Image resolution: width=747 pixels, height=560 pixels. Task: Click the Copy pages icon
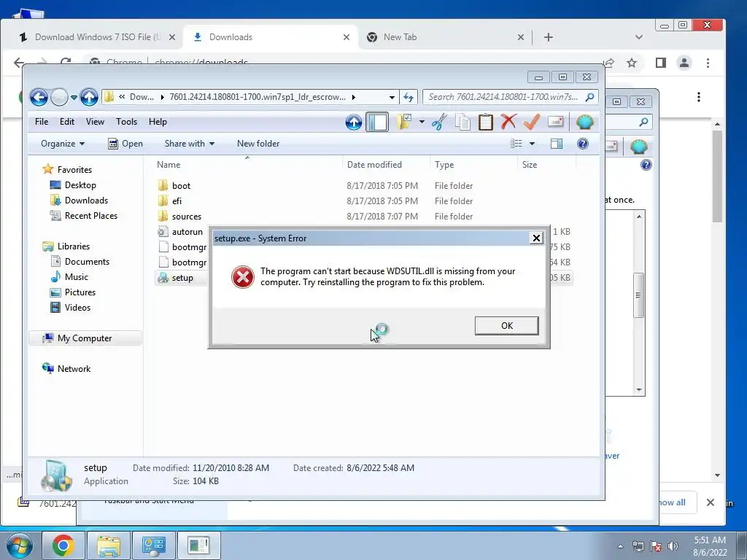[x=462, y=122]
